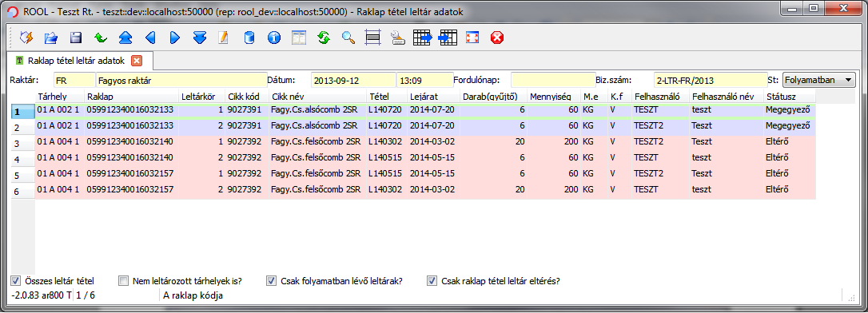The height and width of the screenshot is (313, 868).
Task: Click the blue info circle icon
Action: point(274,38)
